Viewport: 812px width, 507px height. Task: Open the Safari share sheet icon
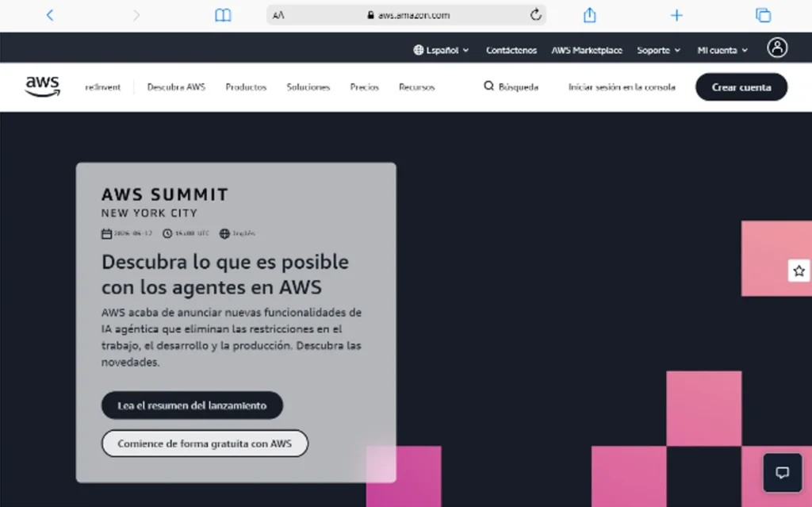click(589, 15)
